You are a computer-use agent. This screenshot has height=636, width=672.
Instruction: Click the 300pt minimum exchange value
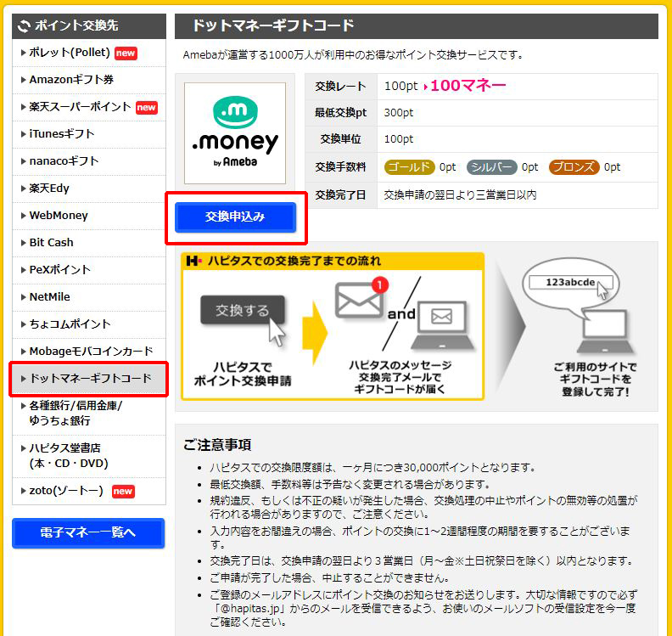tap(399, 113)
